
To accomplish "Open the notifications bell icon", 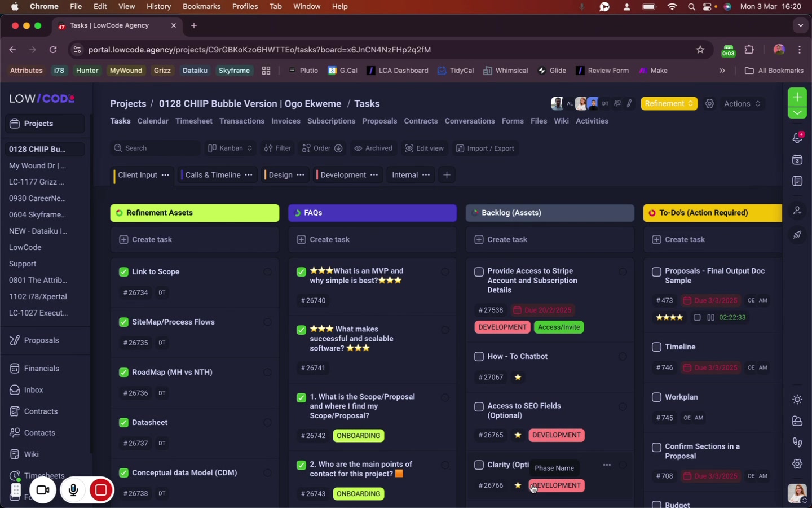I will coord(797,138).
